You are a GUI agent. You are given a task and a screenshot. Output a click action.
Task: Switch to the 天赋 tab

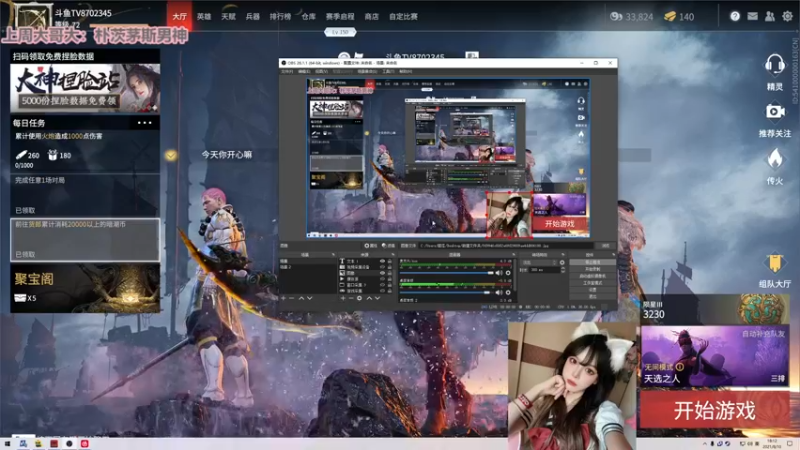coord(229,16)
